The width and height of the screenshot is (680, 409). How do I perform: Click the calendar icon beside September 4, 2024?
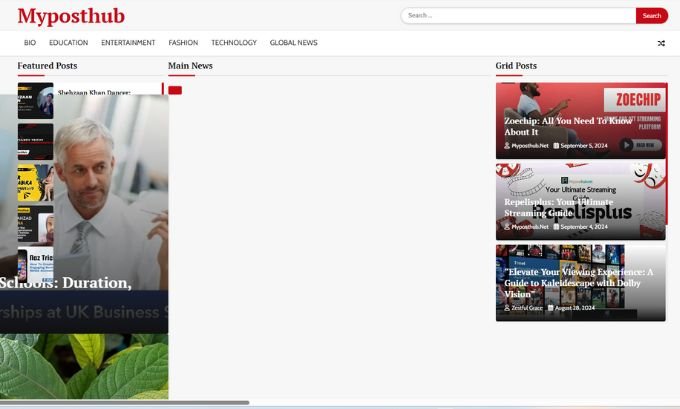pos(556,227)
